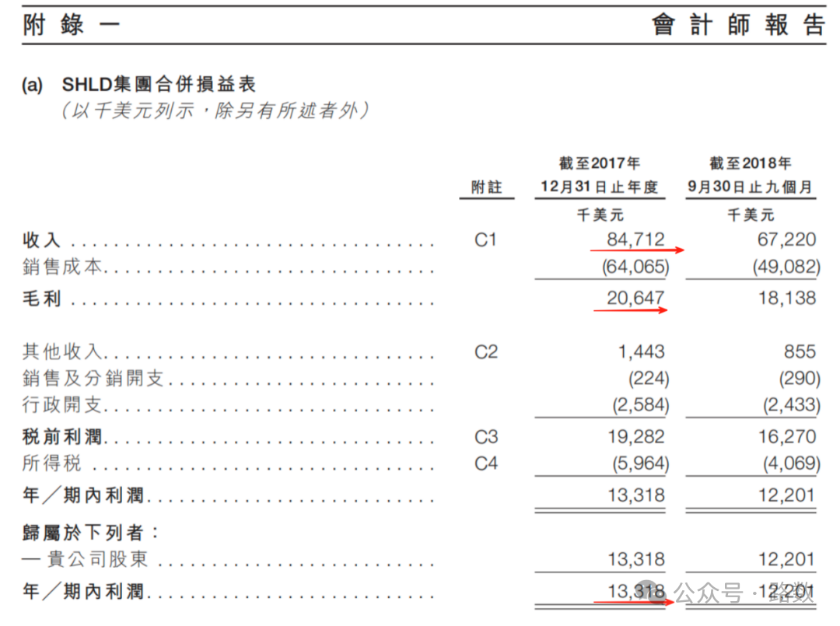Select the 2018 revenue value 67,220
Image resolution: width=840 pixels, height=626 pixels.
(x=786, y=240)
